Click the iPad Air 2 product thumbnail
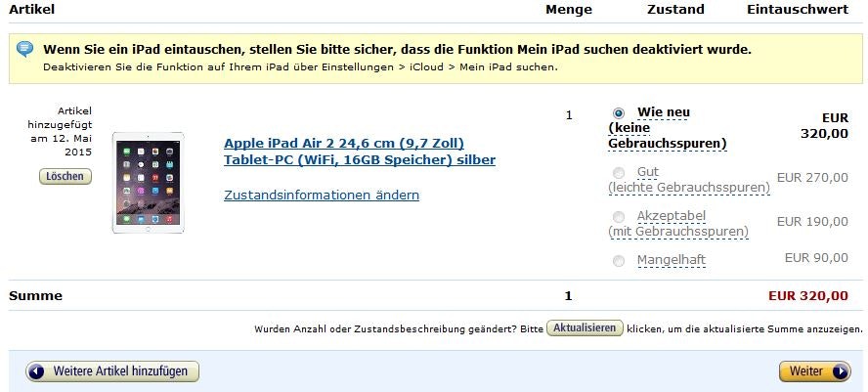This screenshot has width=868, height=392. click(148, 183)
